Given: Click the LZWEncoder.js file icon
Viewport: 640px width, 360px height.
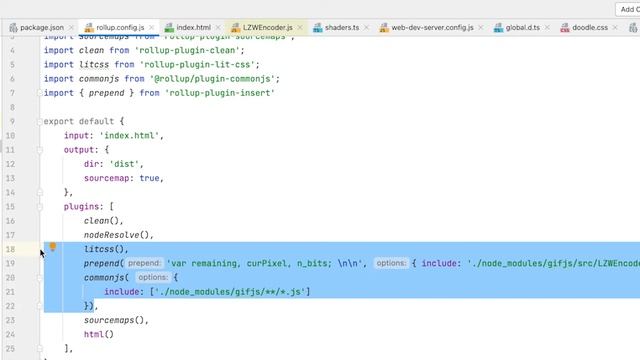Looking at the screenshot, I should coord(236,27).
